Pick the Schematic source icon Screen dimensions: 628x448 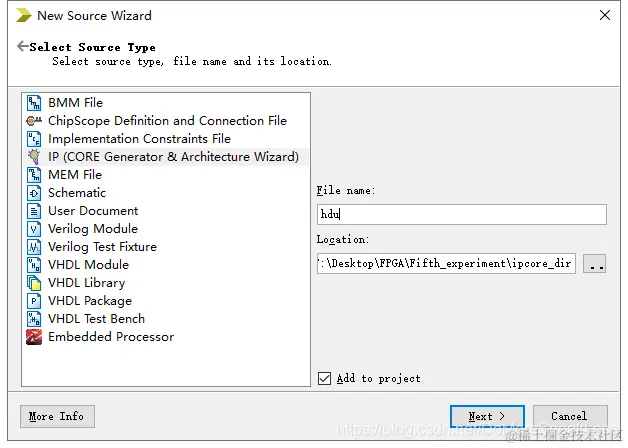34,193
